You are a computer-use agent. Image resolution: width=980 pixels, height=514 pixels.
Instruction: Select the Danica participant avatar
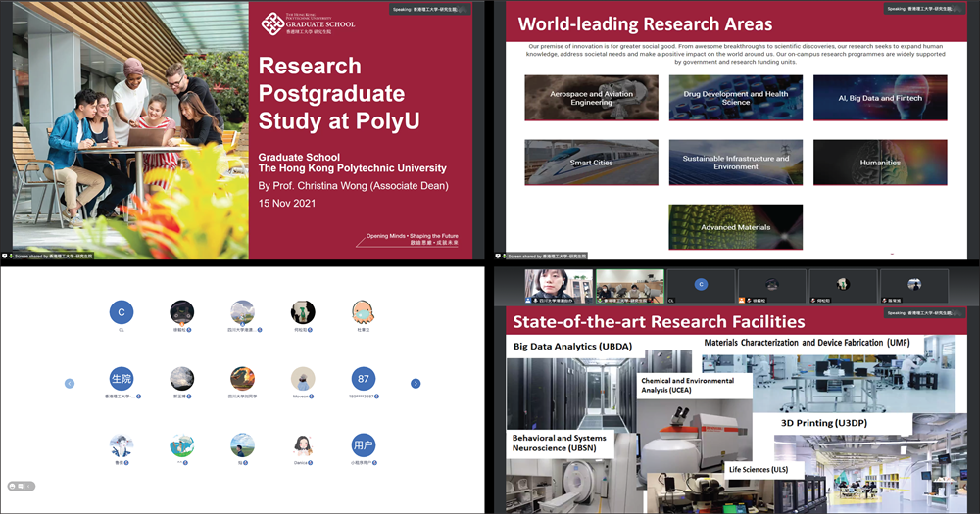(303, 446)
